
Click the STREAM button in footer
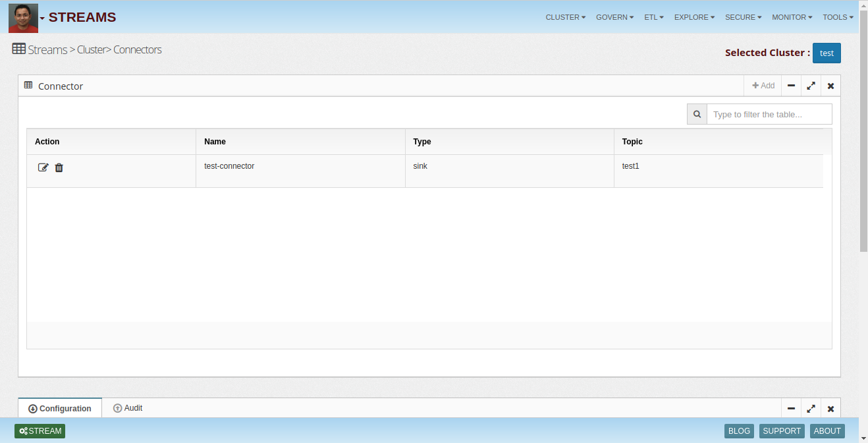click(x=40, y=431)
